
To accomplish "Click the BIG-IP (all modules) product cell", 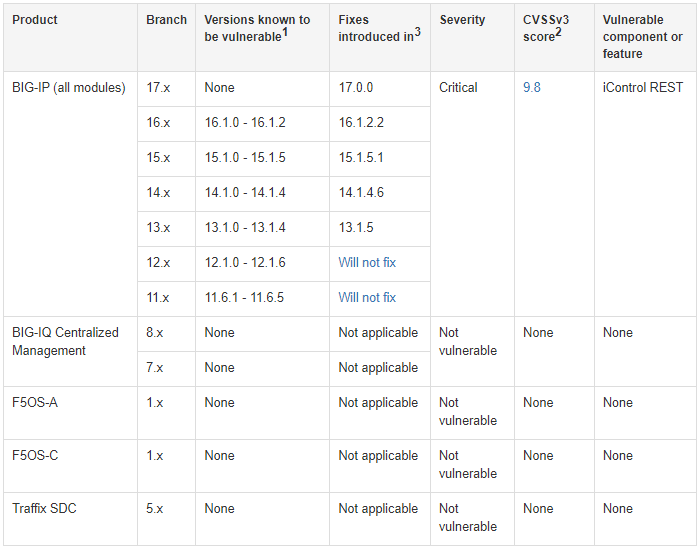I will pyautogui.click(x=69, y=88).
